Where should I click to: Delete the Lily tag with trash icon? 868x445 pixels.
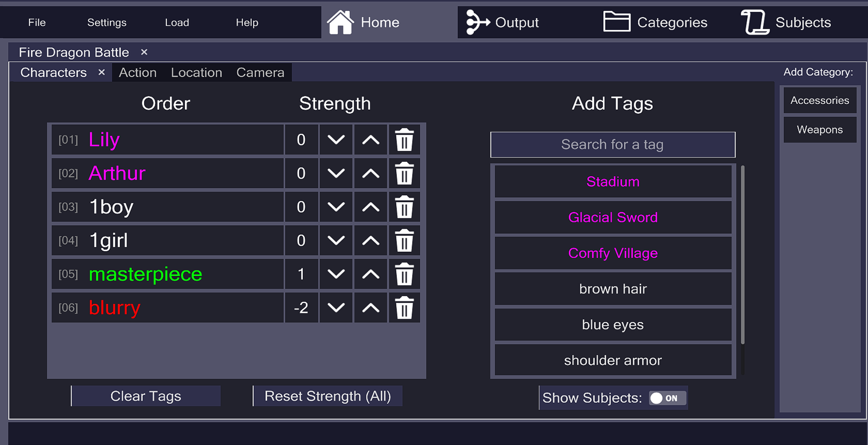pyautogui.click(x=404, y=140)
